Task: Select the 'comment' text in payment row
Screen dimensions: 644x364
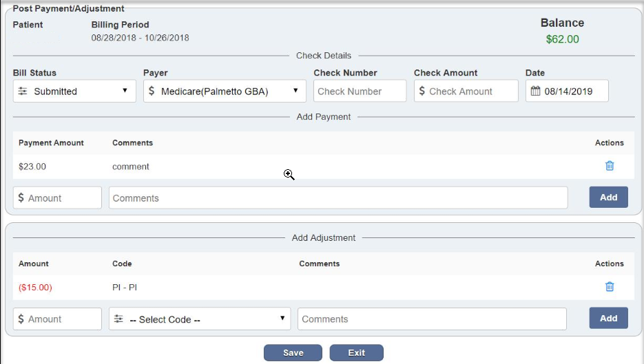Action: tap(131, 167)
